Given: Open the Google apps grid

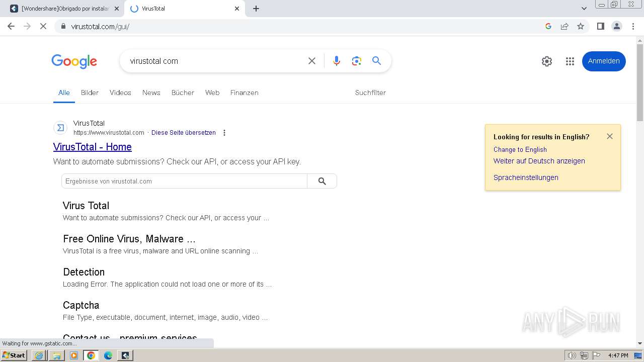Looking at the screenshot, I should 570,61.
